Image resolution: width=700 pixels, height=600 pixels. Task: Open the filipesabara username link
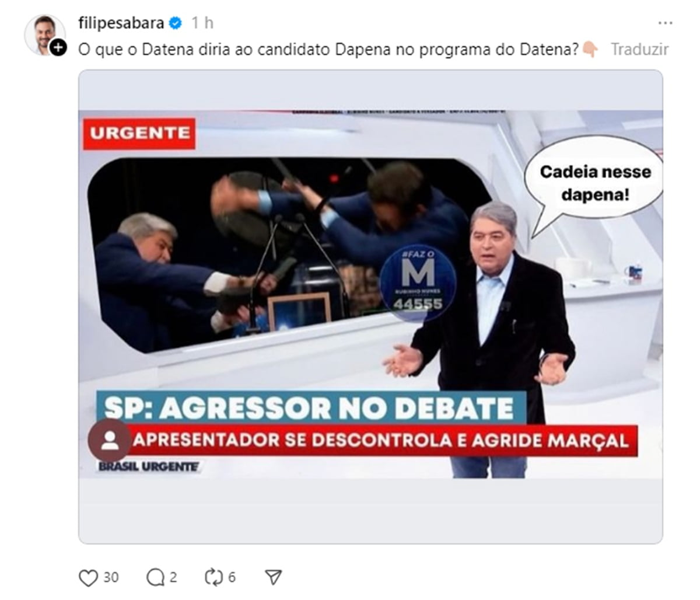click(121, 23)
